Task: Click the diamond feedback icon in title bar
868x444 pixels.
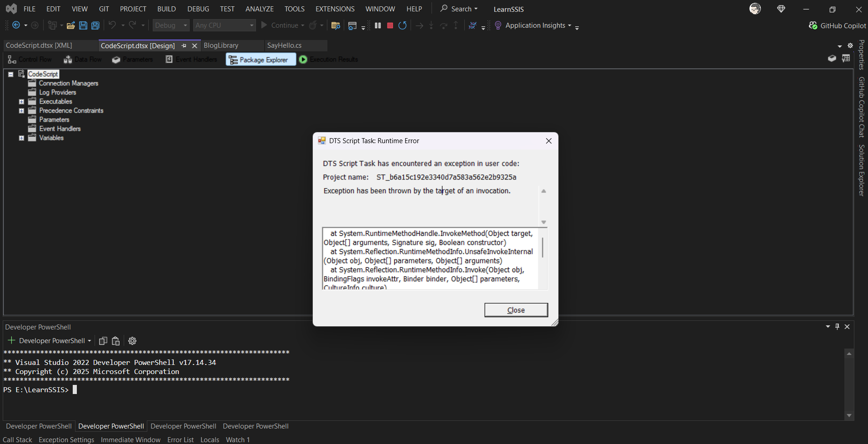Action: [x=781, y=9]
